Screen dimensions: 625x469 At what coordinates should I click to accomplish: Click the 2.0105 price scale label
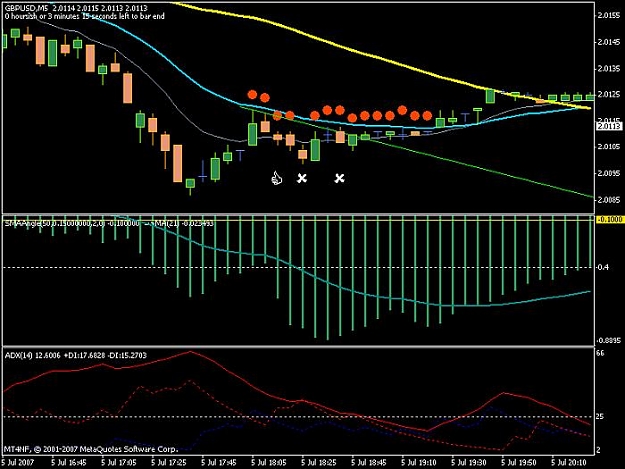pos(609,147)
